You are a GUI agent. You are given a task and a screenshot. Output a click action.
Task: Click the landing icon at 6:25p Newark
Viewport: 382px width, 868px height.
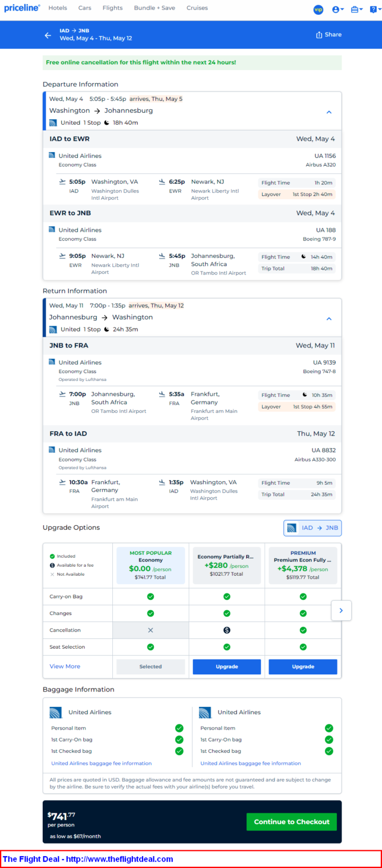pos(162,182)
